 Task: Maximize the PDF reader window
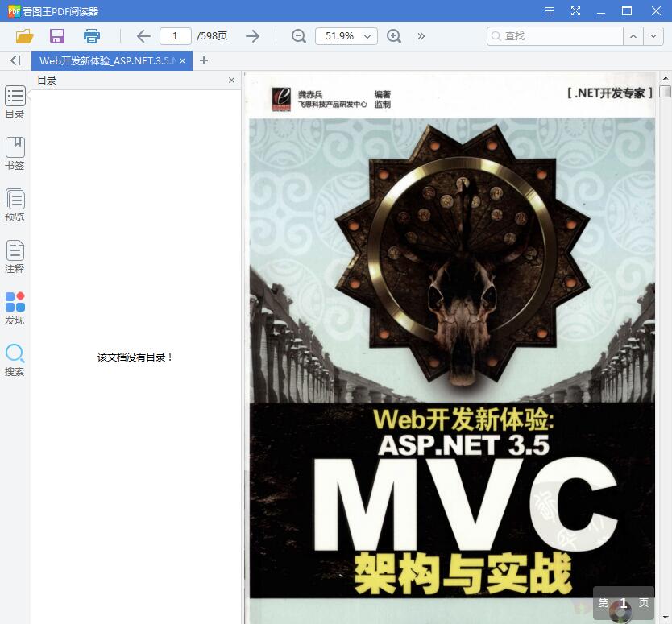click(x=627, y=11)
